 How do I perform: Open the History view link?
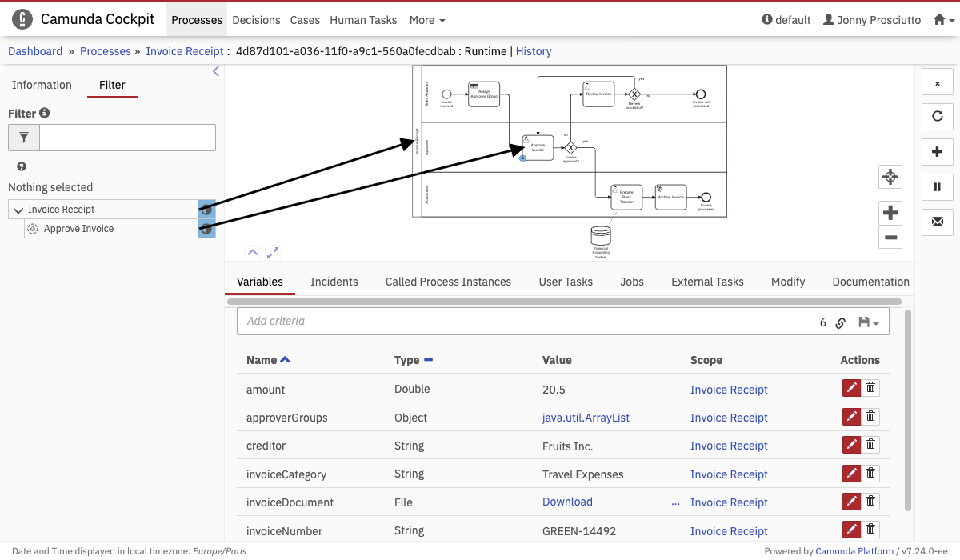point(534,51)
